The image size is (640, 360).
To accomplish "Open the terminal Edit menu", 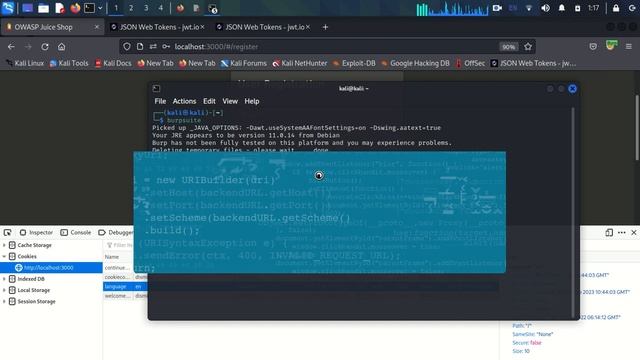I will [x=209, y=101].
